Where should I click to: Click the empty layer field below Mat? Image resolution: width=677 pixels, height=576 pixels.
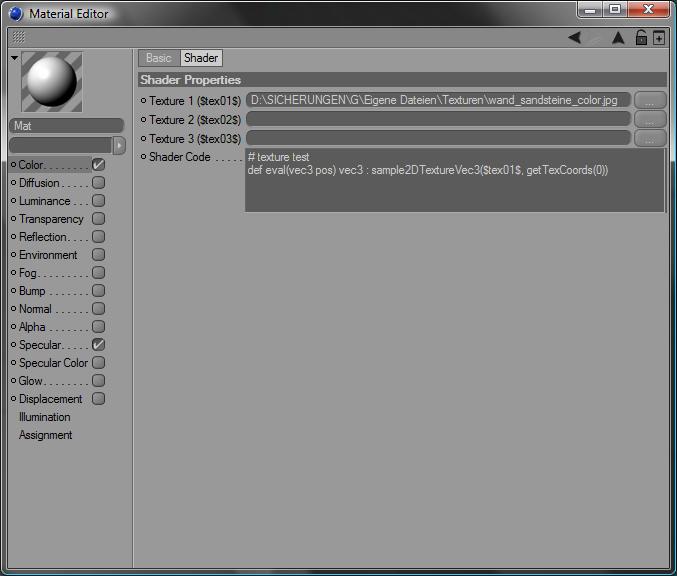tap(60, 145)
